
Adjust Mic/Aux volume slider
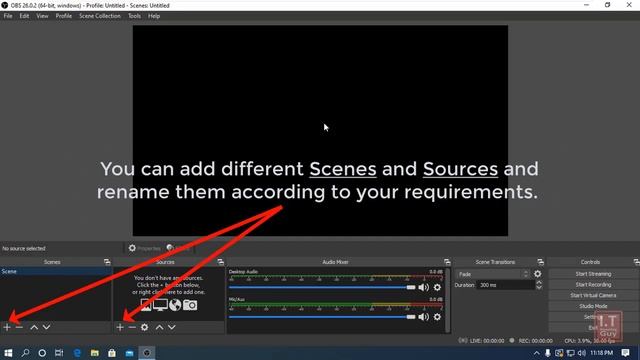pos(322,317)
